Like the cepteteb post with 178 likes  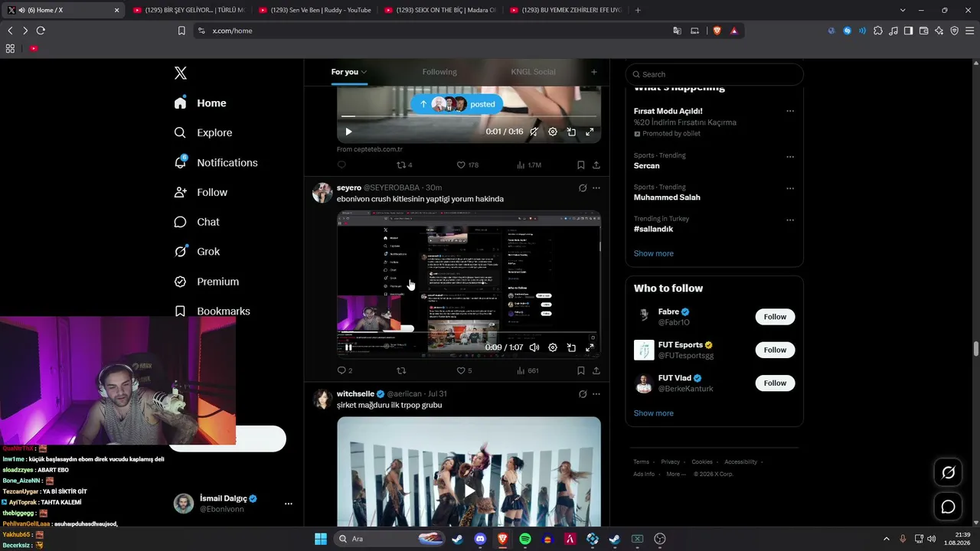click(x=467, y=165)
